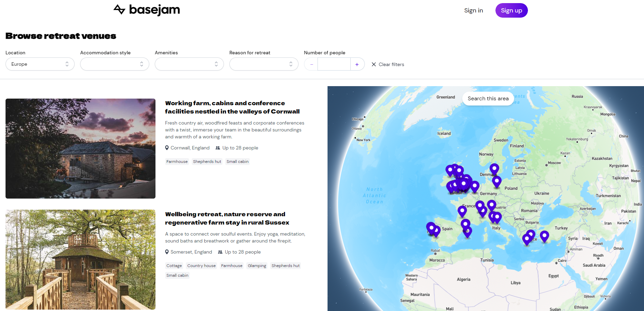Click the Somerset, England location text
This screenshot has height=311, width=644.
point(191,252)
